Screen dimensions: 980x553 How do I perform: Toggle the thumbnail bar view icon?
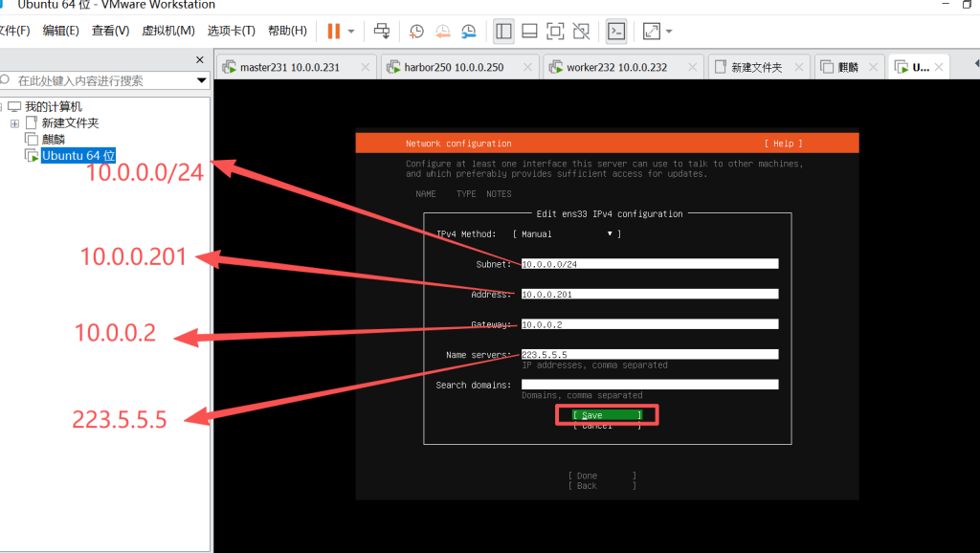[529, 31]
